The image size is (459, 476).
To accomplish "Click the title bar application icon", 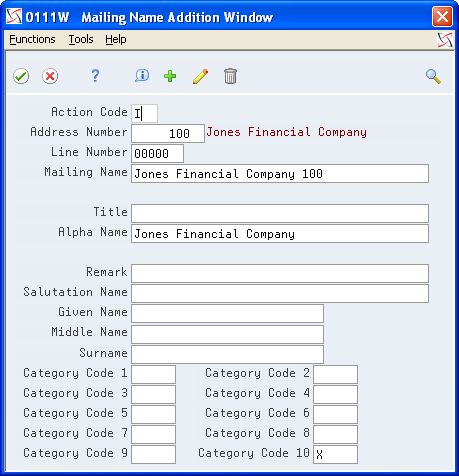I will (14, 16).
